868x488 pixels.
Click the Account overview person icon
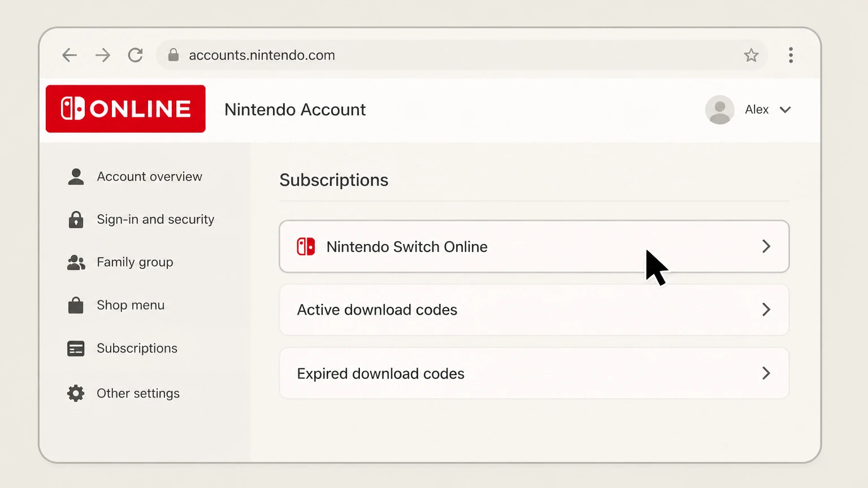(76, 177)
